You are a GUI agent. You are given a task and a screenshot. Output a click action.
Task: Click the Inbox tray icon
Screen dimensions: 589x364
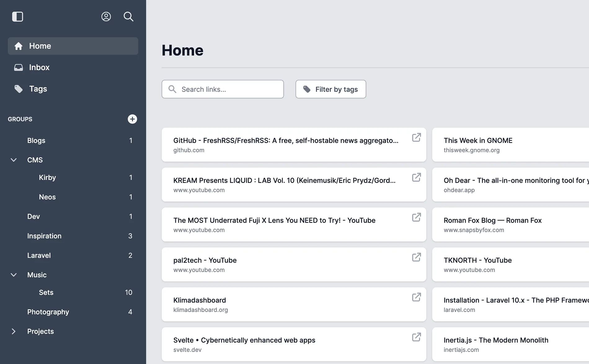pos(19,67)
